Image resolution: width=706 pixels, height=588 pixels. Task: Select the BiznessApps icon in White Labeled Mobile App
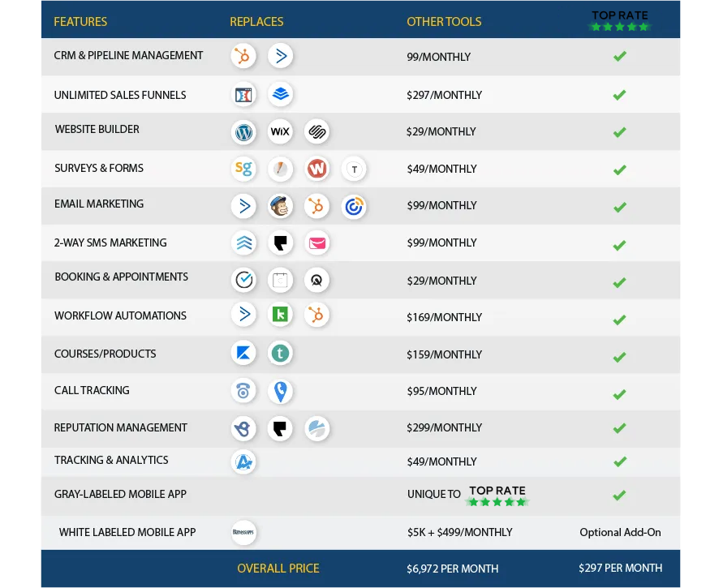coord(243,532)
